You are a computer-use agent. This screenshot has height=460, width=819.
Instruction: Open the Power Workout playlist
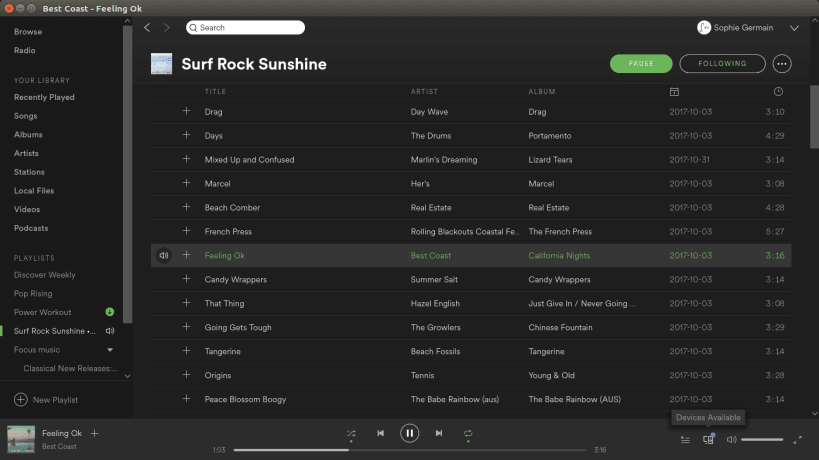pyautogui.click(x=42, y=312)
